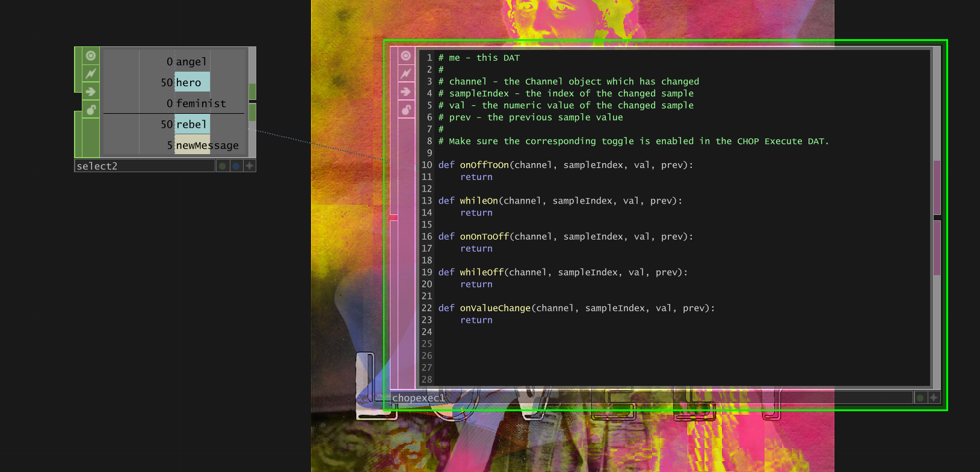The image size is (980, 472).
Task: Bypass chopexec1 using the arrow flag
Action: [406, 92]
